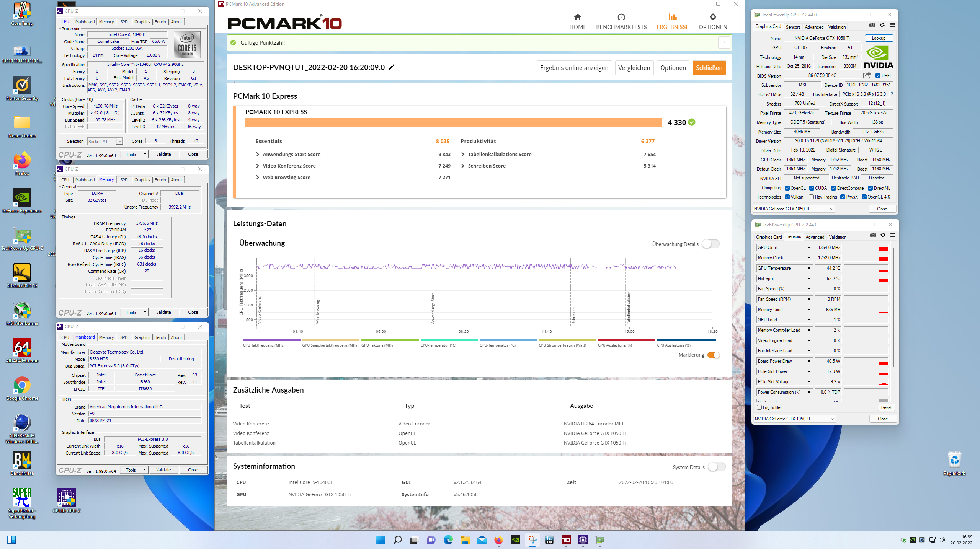Open Validation tab in GPU-Z Sensors window

pos(838,237)
